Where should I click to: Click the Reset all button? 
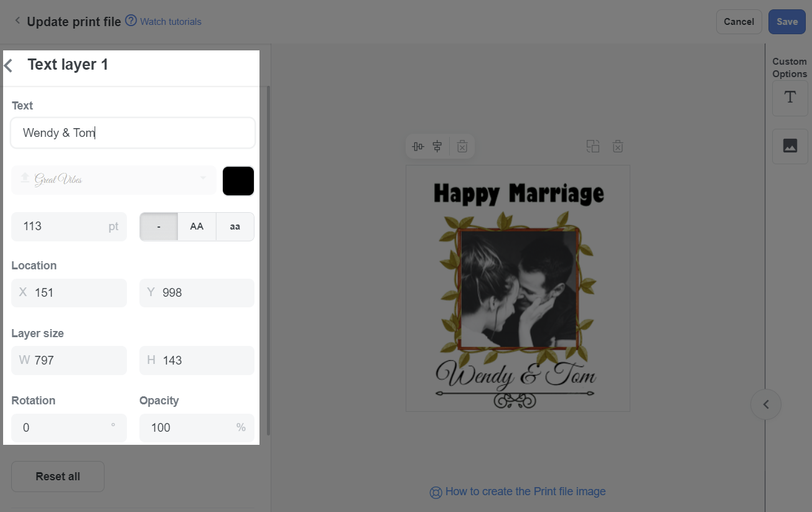click(x=58, y=477)
